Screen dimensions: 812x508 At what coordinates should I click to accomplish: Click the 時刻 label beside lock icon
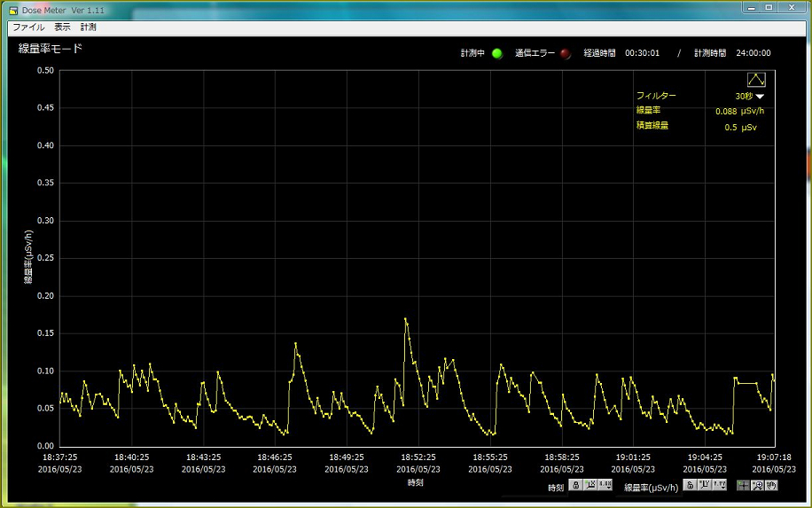555,487
